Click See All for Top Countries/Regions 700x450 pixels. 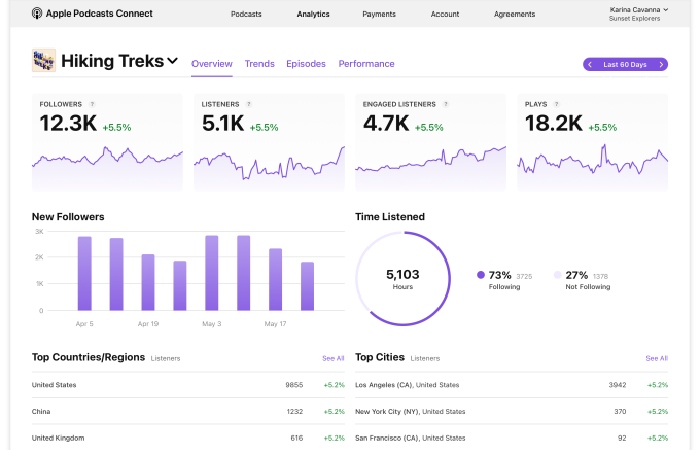pos(333,358)
